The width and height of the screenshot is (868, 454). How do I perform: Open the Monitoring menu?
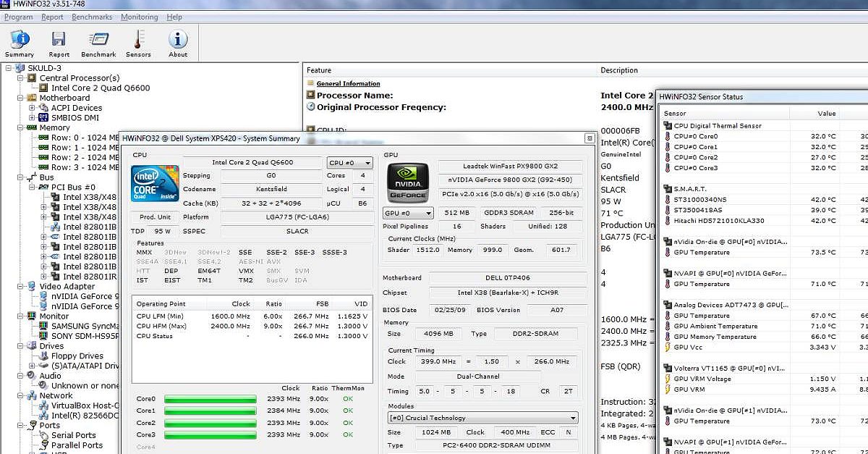click(x=139, y=17)
